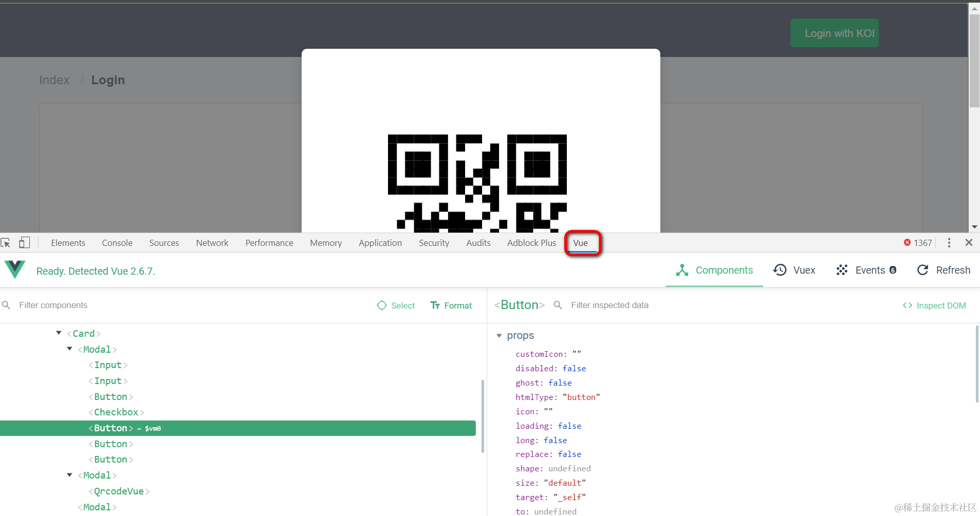Open the Adblock Plus tab
This screenshot has height=516, width=980.
(532, 243)
